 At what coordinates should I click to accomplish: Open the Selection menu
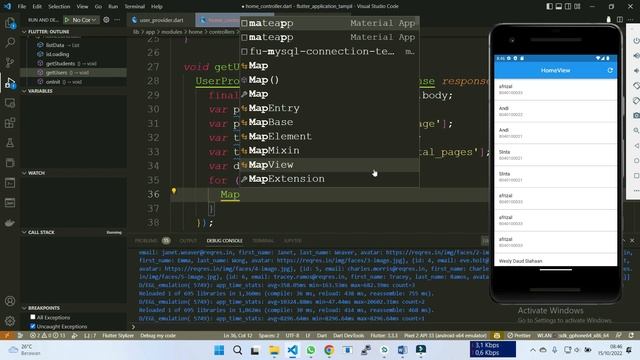[x=59, y=7]
